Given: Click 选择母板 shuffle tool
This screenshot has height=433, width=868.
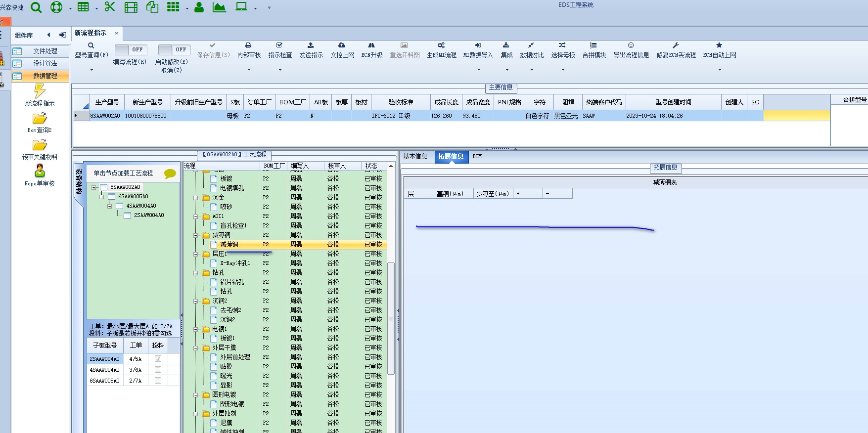Looking at the screenshot, I should [x=563, y=50].
